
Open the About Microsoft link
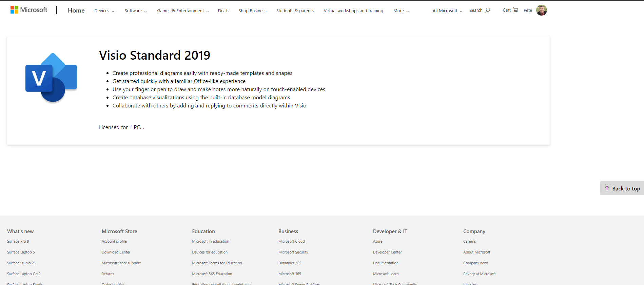point(477,252)
